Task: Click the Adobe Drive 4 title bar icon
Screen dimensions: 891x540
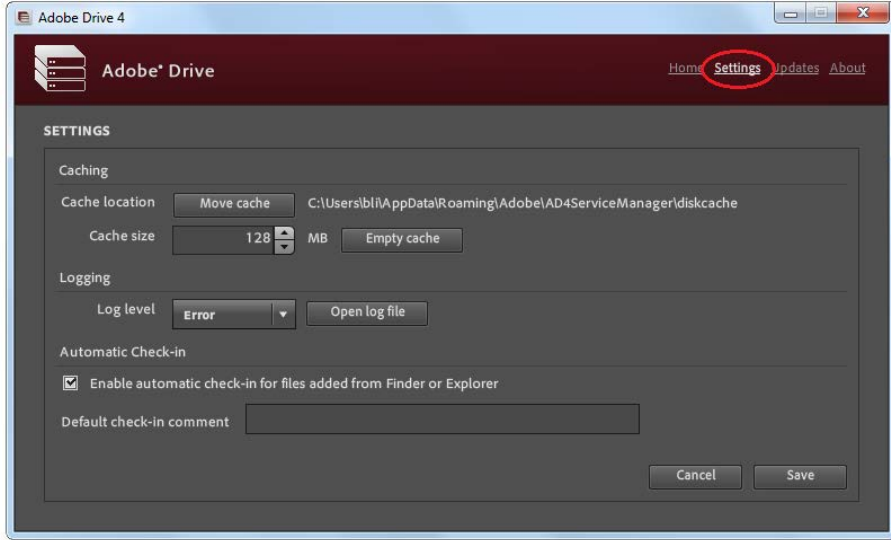Action: click(x=23, y=18)
